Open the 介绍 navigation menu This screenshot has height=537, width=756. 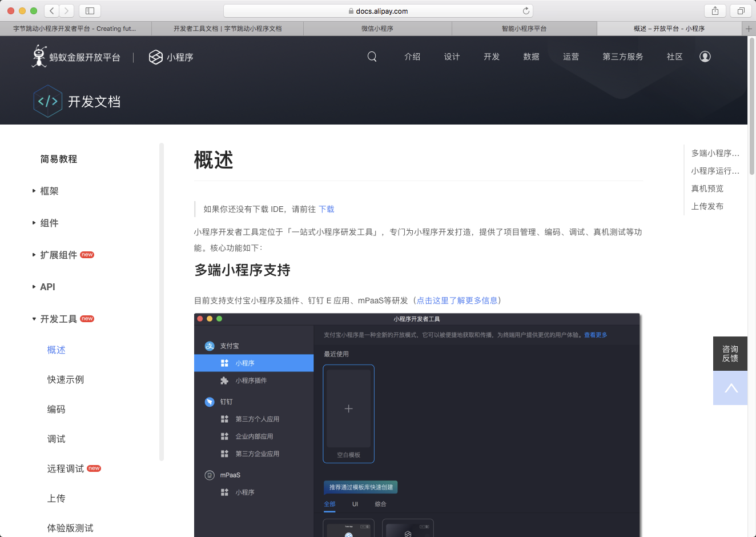pyautogui.click(x=412, y=57)
